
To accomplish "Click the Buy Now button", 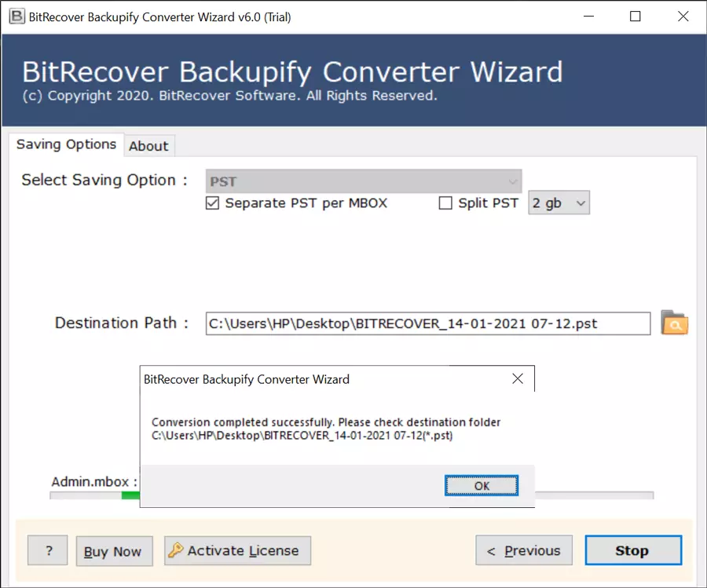I will click(x=114, y=551).
